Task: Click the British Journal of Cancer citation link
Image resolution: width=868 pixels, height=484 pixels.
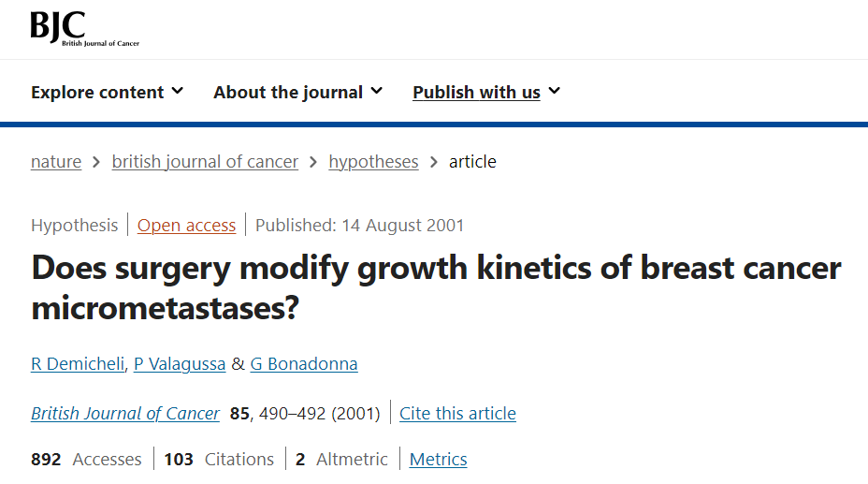Action: [x=125, y=413]
